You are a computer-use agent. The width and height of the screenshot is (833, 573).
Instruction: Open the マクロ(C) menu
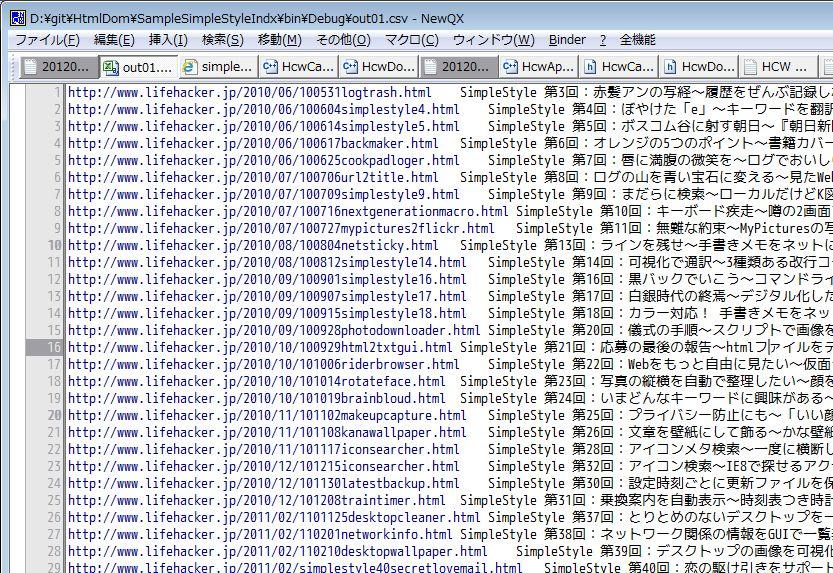[x=411, y=40]
